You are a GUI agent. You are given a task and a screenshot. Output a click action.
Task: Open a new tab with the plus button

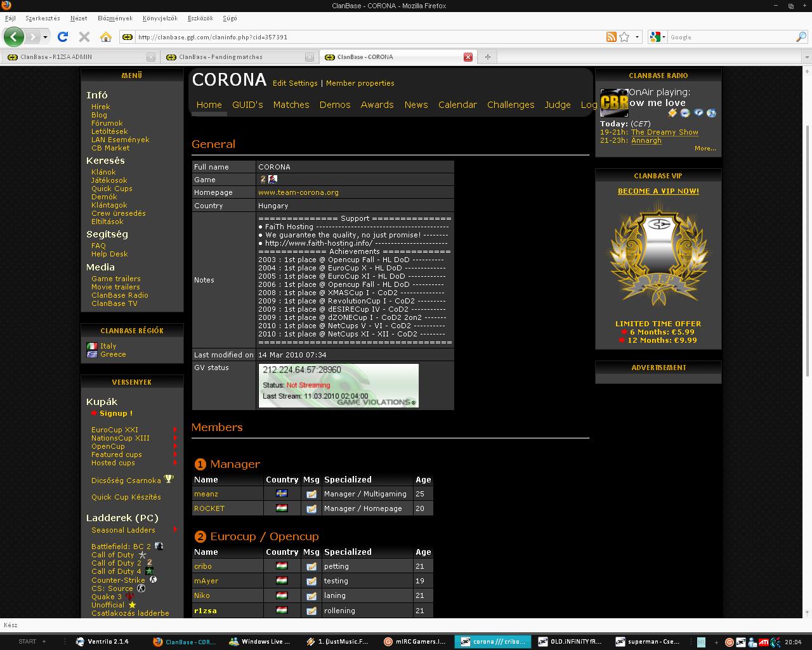point(488,57)
